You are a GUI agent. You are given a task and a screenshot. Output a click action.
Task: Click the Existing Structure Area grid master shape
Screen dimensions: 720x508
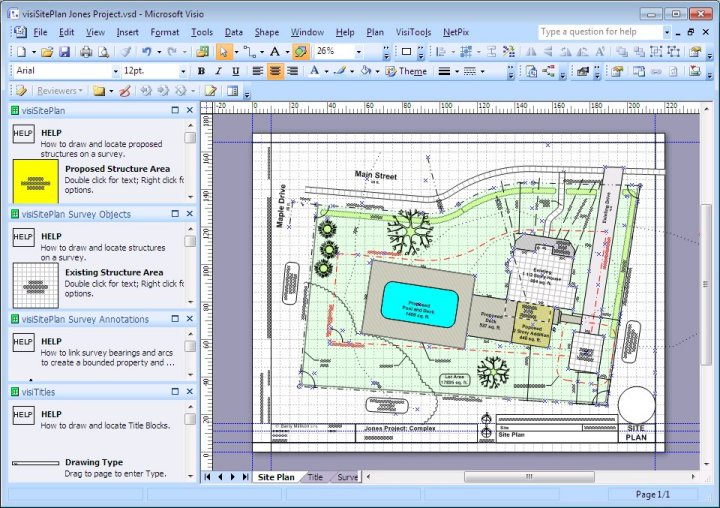point(36,285)
